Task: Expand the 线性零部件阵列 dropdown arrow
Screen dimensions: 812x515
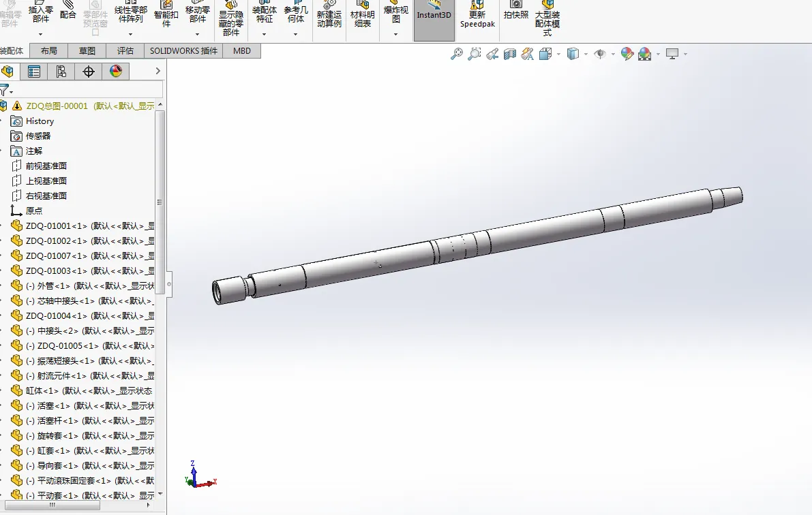Action: 130,35
